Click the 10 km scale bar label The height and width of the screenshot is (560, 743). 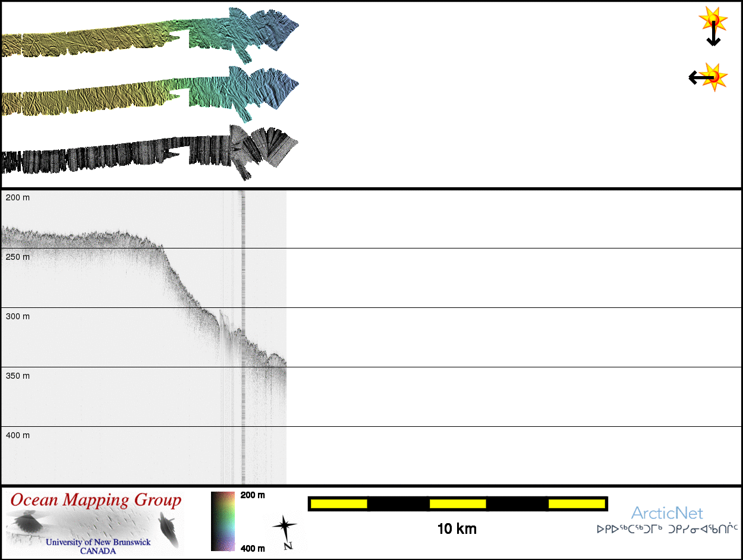click(x=456, y=528)
